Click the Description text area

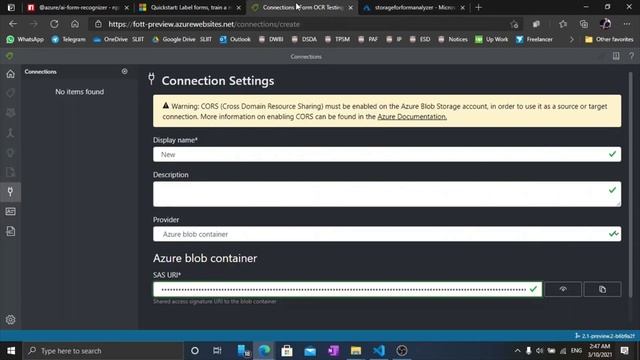coord(387,194)
